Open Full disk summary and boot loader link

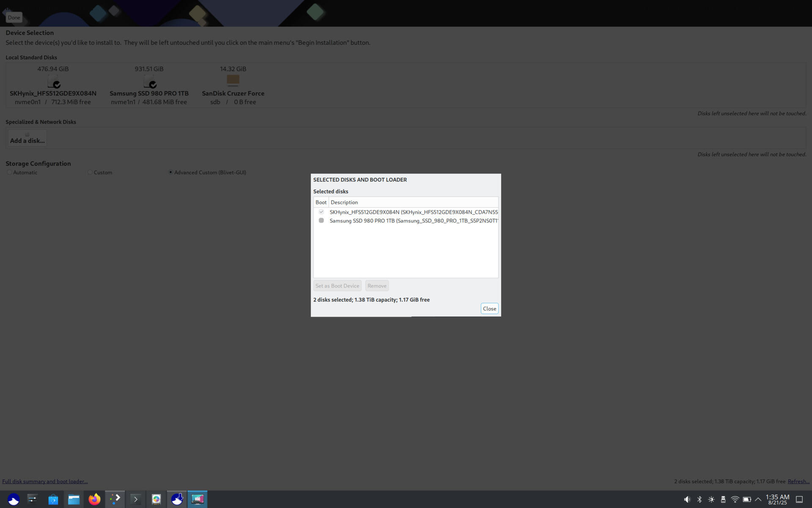45,481
